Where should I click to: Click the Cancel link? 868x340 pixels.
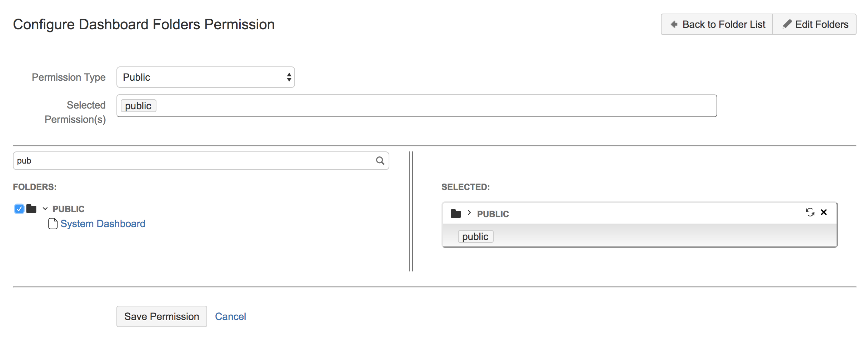click(x=230, y=316)
